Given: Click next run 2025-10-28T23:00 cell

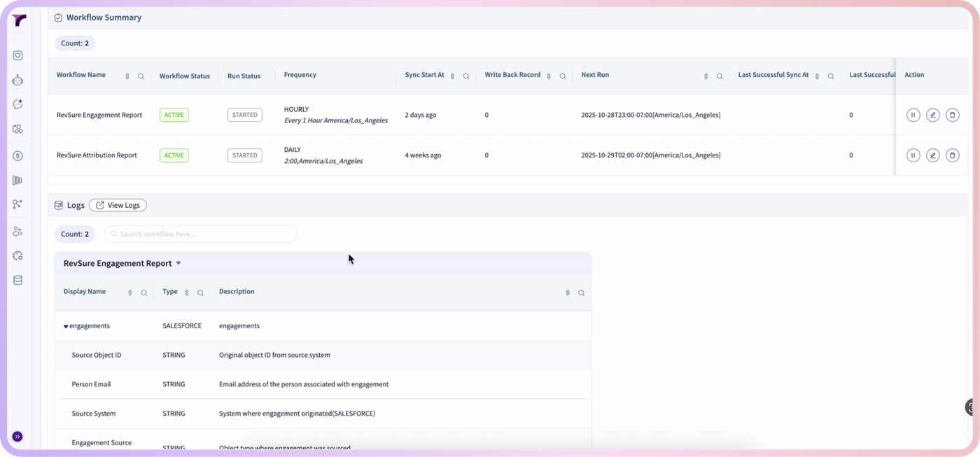Looking at the screenshot, I should click(x=650, y=115).
